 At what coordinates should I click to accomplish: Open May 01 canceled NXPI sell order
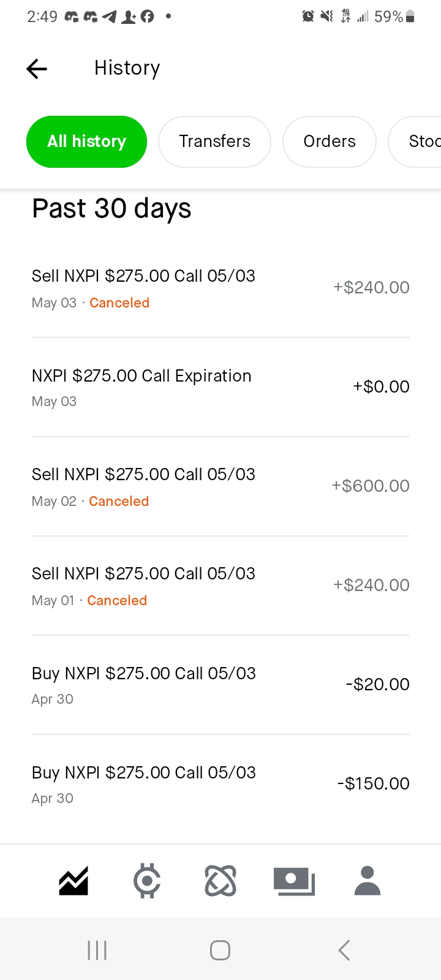pyautogui.click(x=221, y=586)
